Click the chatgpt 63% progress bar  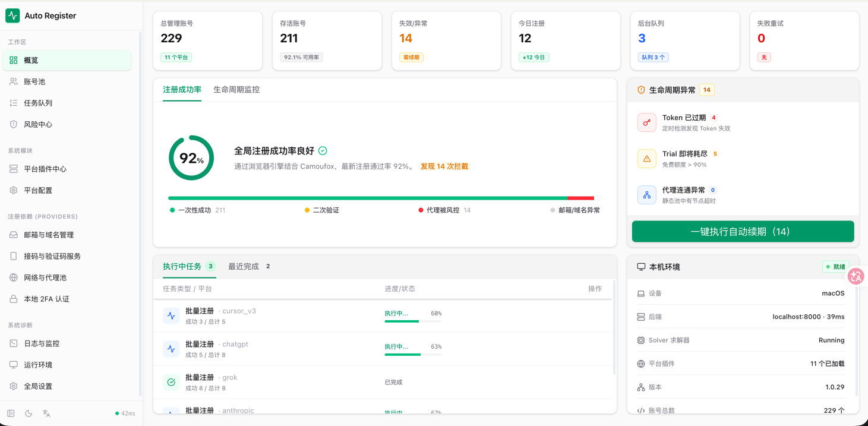[x=413, y=355]
